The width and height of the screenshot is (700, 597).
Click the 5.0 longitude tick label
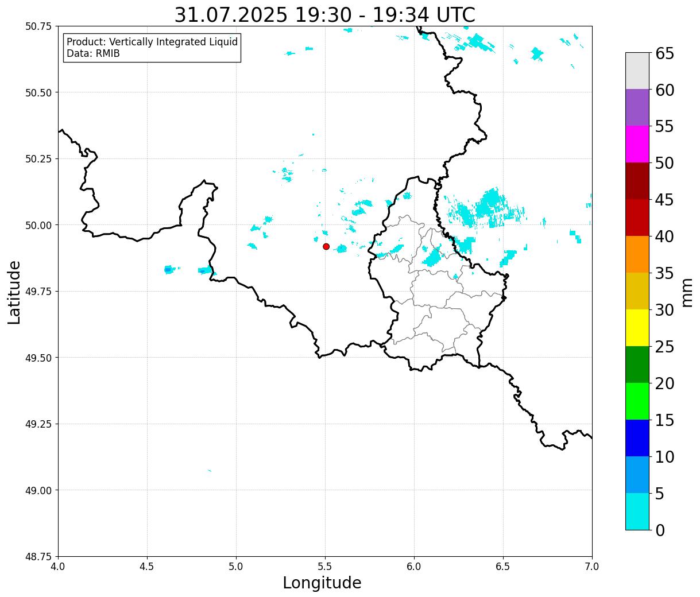tap(236, 567)
